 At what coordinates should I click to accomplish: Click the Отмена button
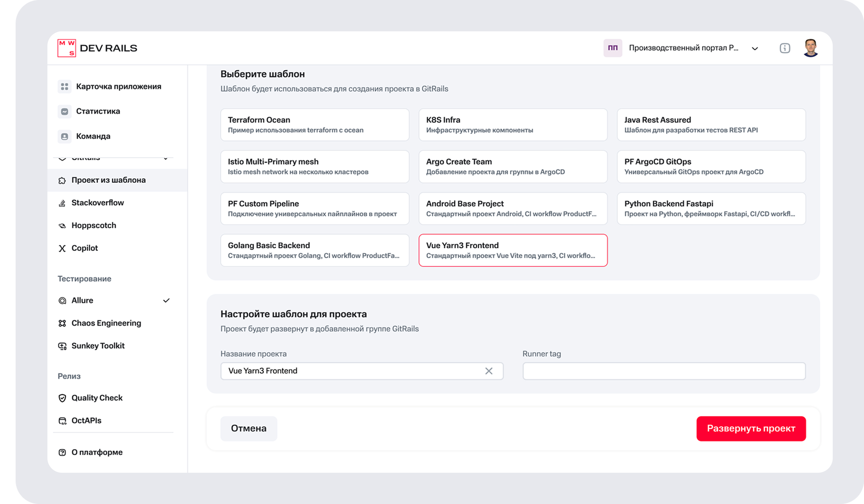[x=248, y=429]
